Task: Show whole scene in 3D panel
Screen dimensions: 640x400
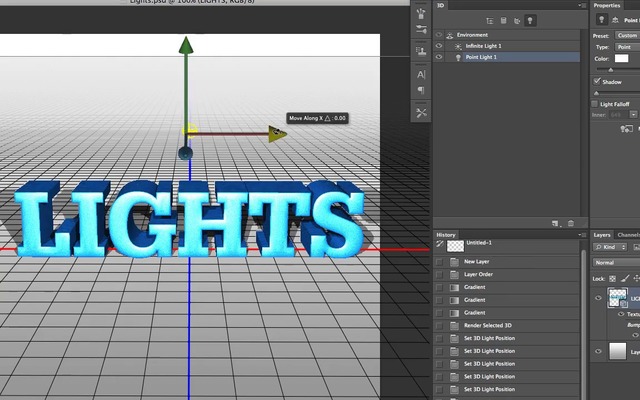Action: [488, 20]
